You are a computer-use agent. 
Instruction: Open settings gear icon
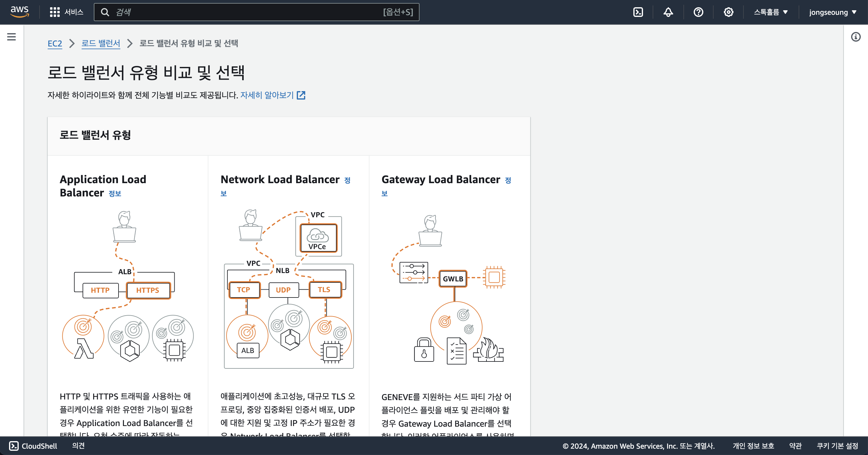coord(728,12)
